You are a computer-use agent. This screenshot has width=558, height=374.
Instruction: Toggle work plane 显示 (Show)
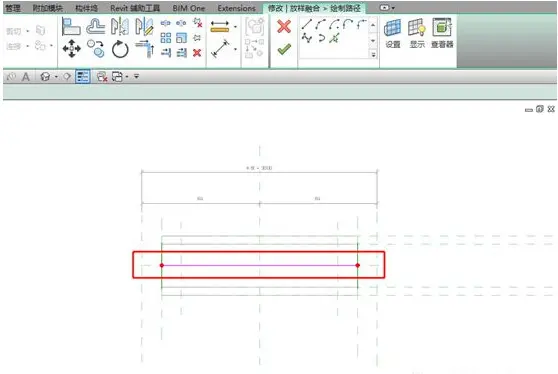(417, 33)
